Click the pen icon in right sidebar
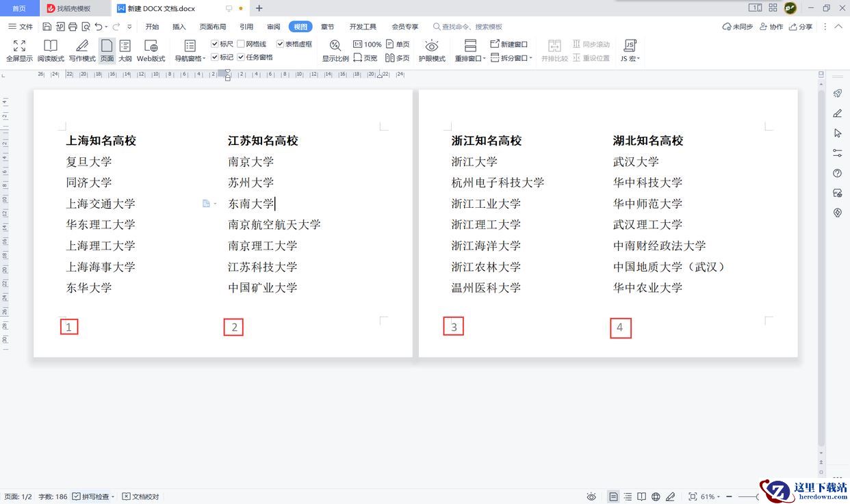The height and width of the screenshot is (504, 850). click(837, 114)
